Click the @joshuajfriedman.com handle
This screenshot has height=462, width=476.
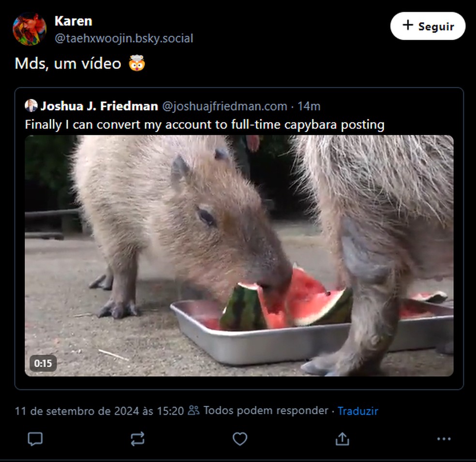[x=224, y=106]
